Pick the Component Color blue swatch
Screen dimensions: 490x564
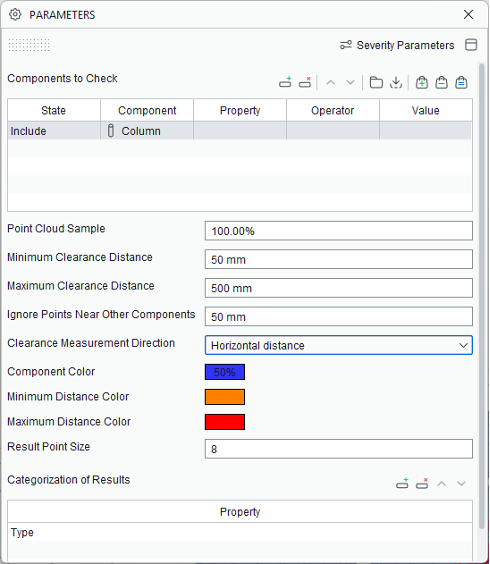tap(225, 372)
